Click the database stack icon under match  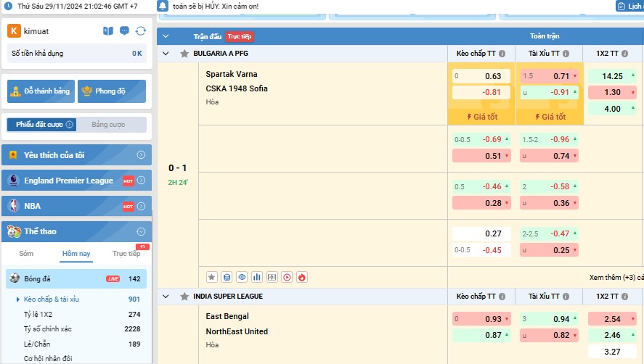227,277
